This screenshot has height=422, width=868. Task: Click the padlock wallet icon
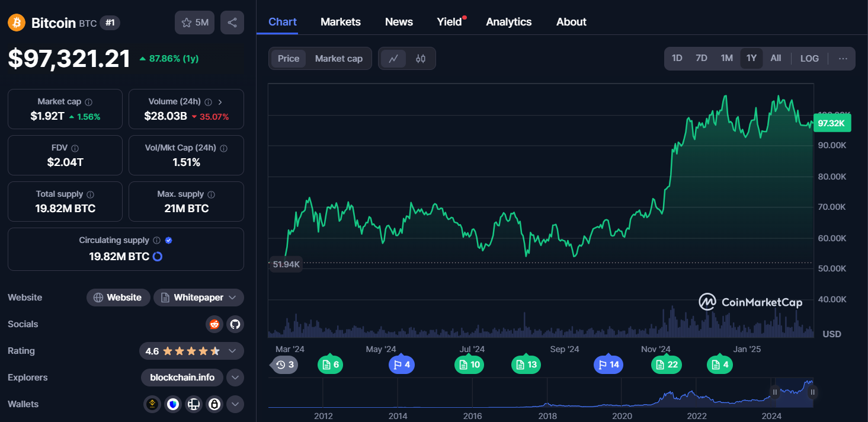click(x=214, y=404)
